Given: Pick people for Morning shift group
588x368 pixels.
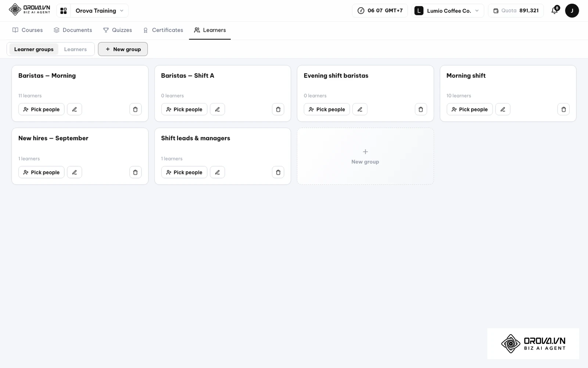Looking at the screenshot, I should [x=469, y=109].
